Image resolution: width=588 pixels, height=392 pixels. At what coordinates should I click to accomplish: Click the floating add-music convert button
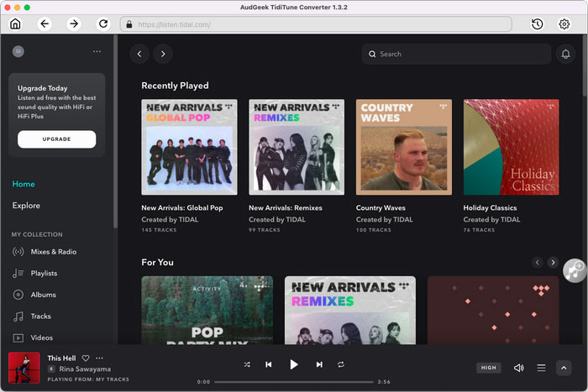[x=574, y=270]
